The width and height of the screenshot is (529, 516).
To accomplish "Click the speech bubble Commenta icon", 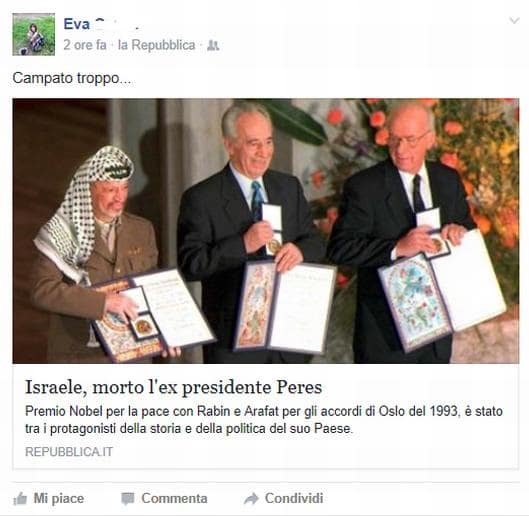I will [128, 499].
